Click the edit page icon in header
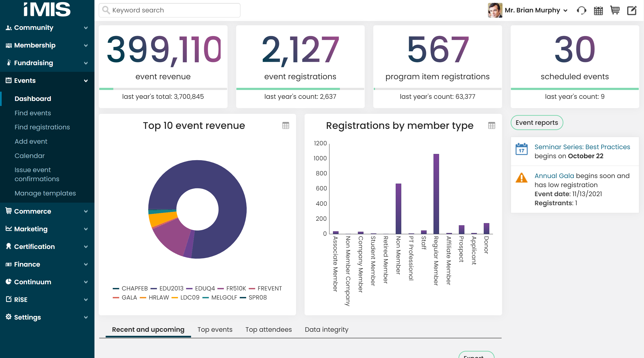Viewport: 644px width, 358px height. [632, 11]
